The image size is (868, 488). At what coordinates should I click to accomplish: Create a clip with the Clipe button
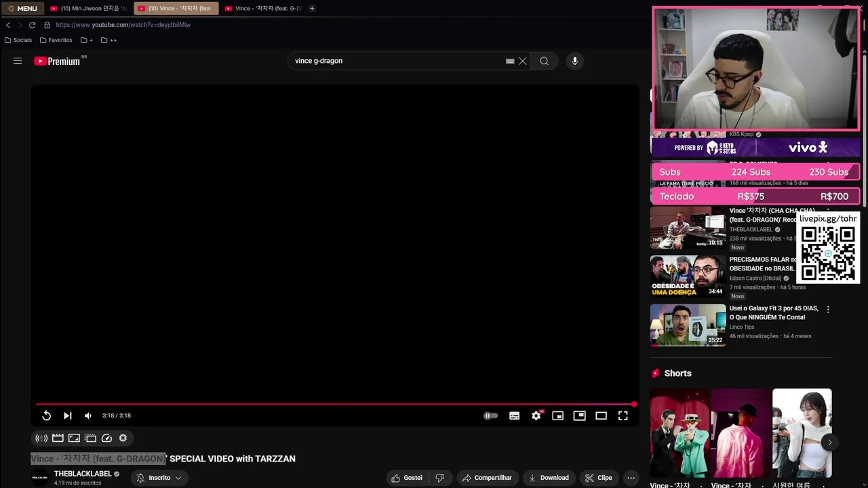[599, 478]
